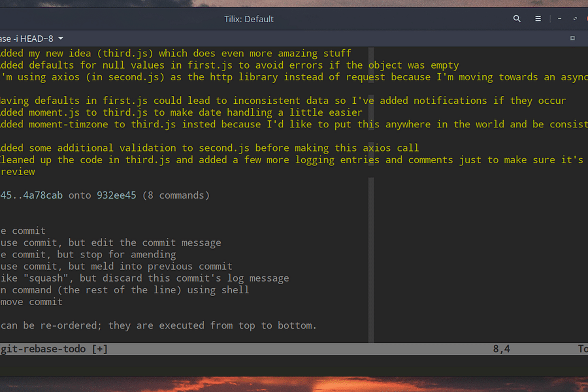Click the window minimize icon
588x392 pixels.
pyautogui.click(x=559, y=18)
